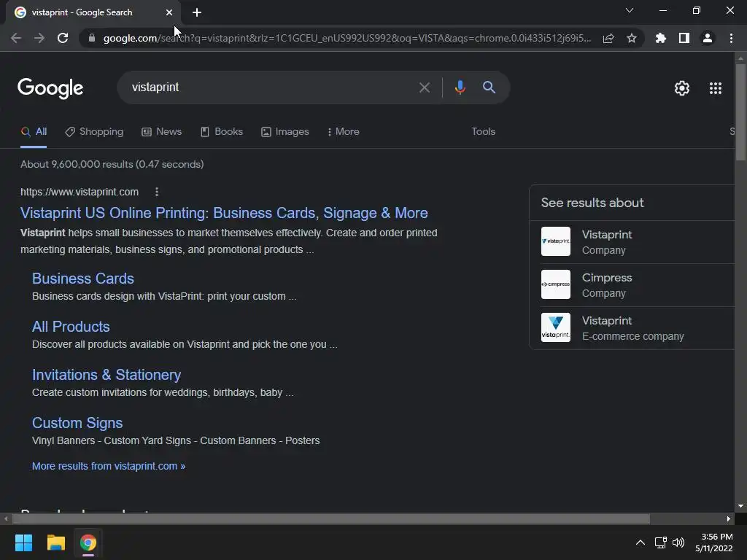Click the vertical scrollbar down arrow
This screenshot has height=560, width=747.
pyautogui.click(x=740, y=506)
